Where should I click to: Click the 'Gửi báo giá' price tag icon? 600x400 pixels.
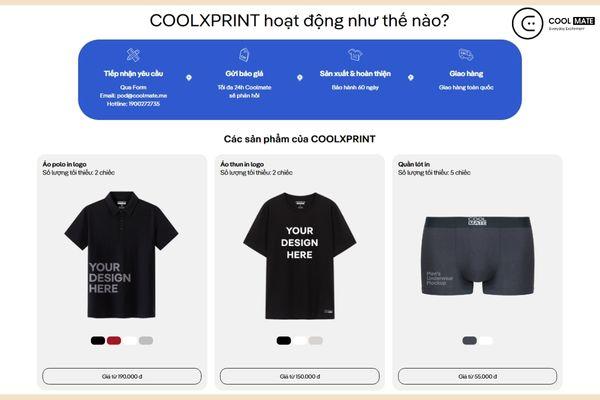point(244,55)
